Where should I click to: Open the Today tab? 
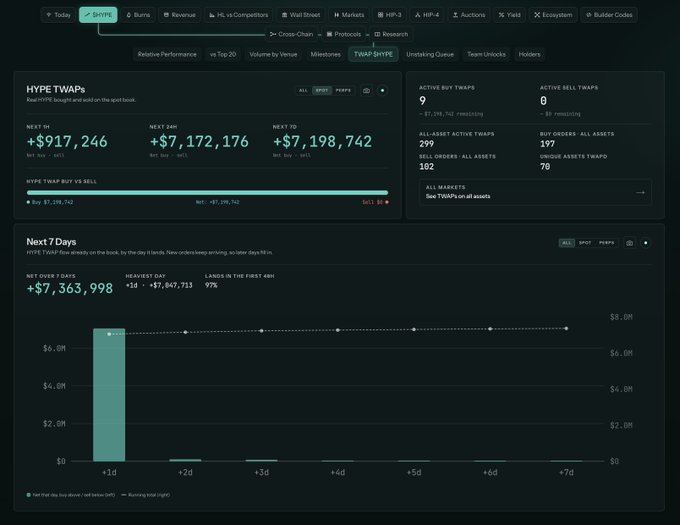click(59, 15)
